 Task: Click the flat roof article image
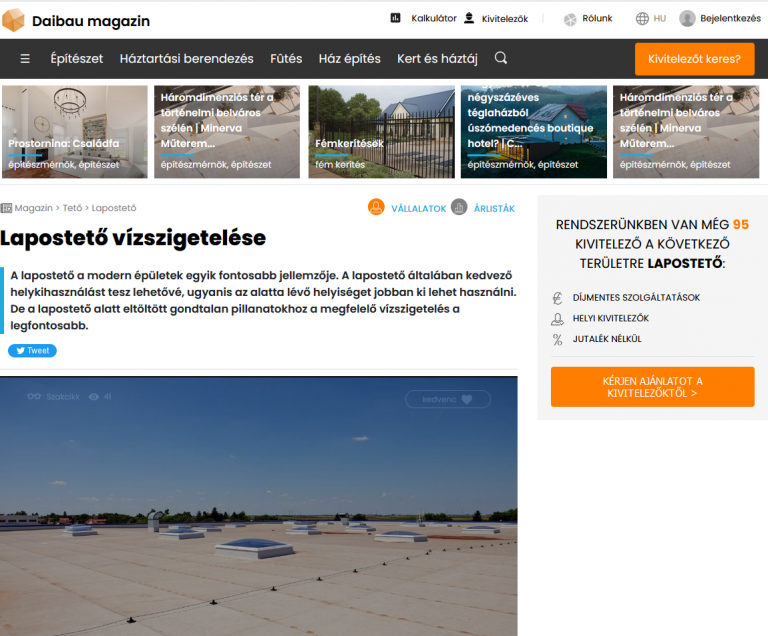tap(259, 506)
